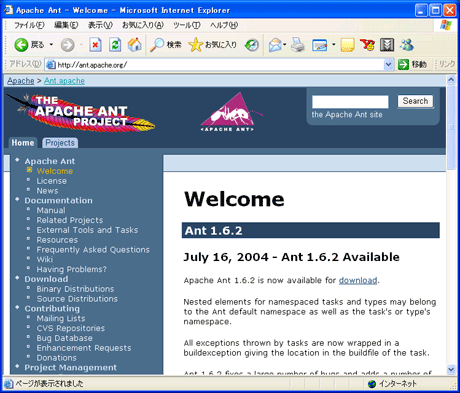Click the Edit page icon
The height and width of the screenshot is (393, 460).
click(319, 45)
